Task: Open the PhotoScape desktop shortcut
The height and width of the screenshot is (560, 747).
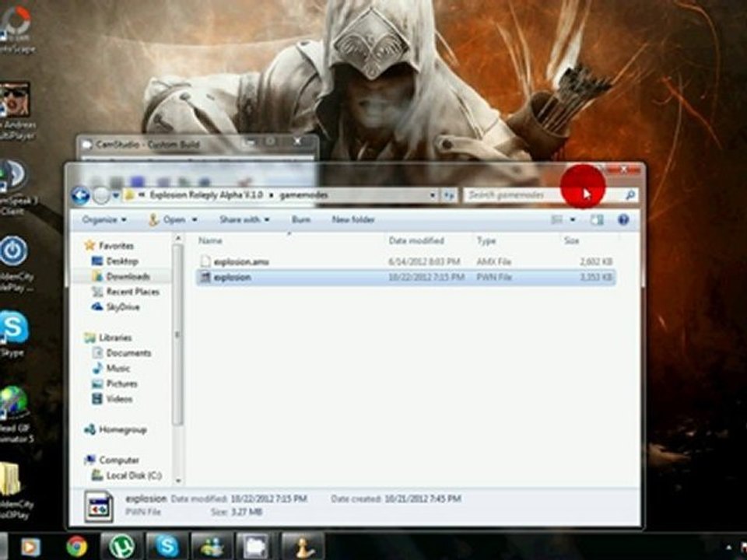Action: click(16, 28)
